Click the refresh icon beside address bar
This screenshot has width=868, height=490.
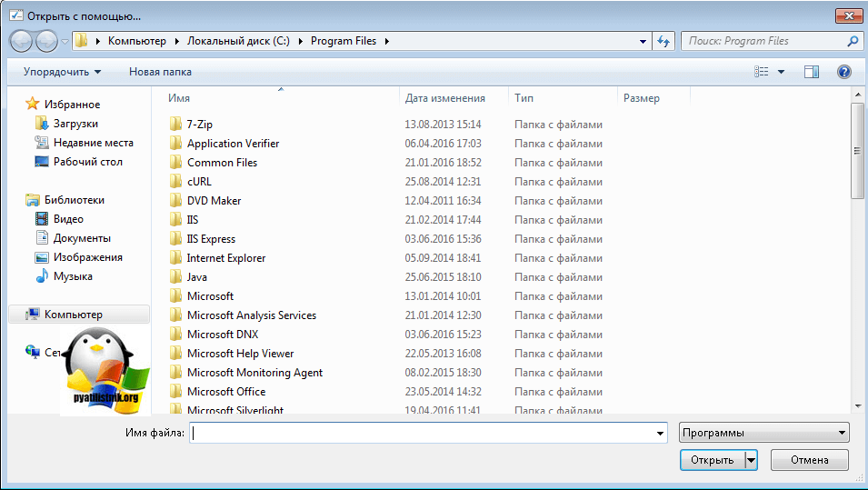[x=663, y=41]
